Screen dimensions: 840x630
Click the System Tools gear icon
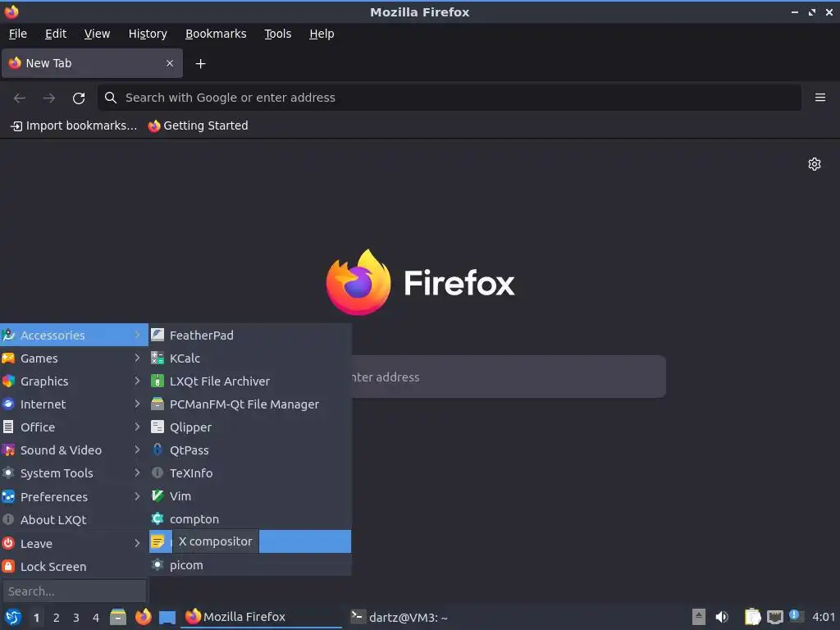pos(8,473)
